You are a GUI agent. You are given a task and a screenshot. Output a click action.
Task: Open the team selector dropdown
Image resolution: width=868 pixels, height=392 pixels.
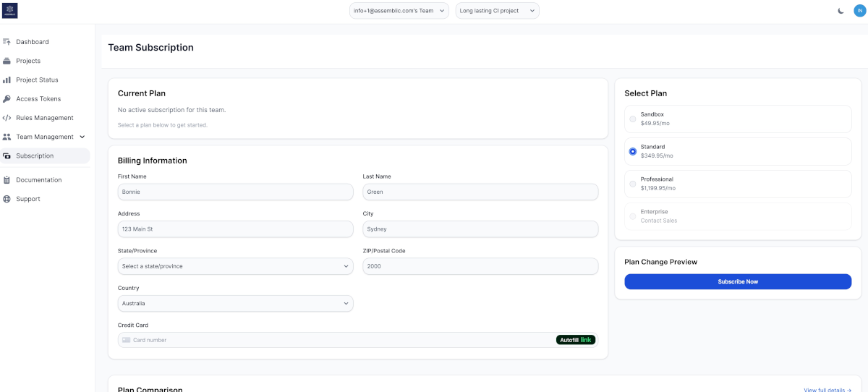(x=399, y=11)
